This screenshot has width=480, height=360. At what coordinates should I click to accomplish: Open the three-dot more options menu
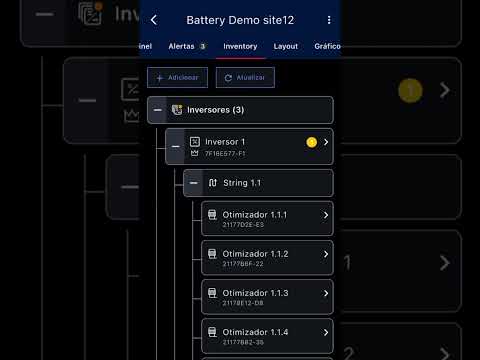[x=329, y=20]
